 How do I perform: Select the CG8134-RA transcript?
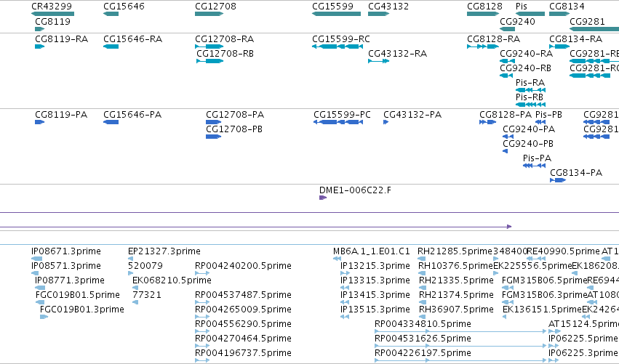[x=559, y=46]
